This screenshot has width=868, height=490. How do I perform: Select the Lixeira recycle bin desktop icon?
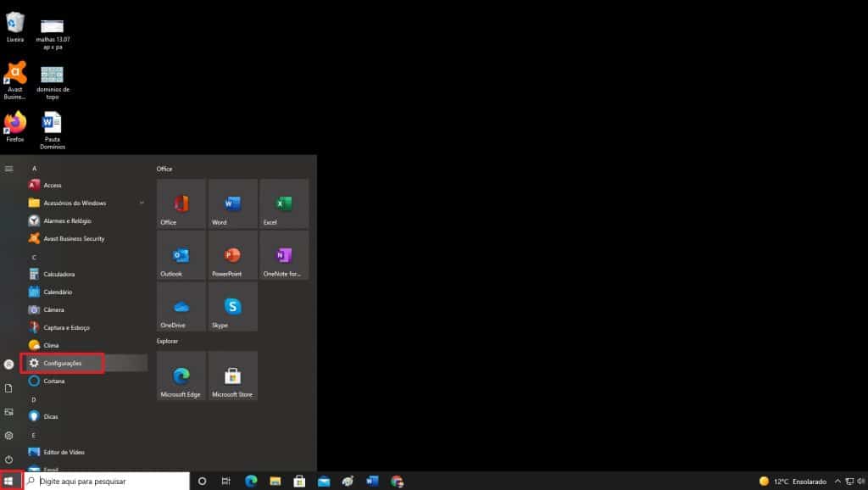(x=15, y=28)
